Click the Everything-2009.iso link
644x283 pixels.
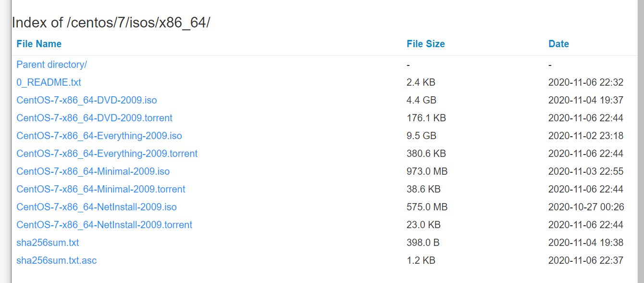99,136
